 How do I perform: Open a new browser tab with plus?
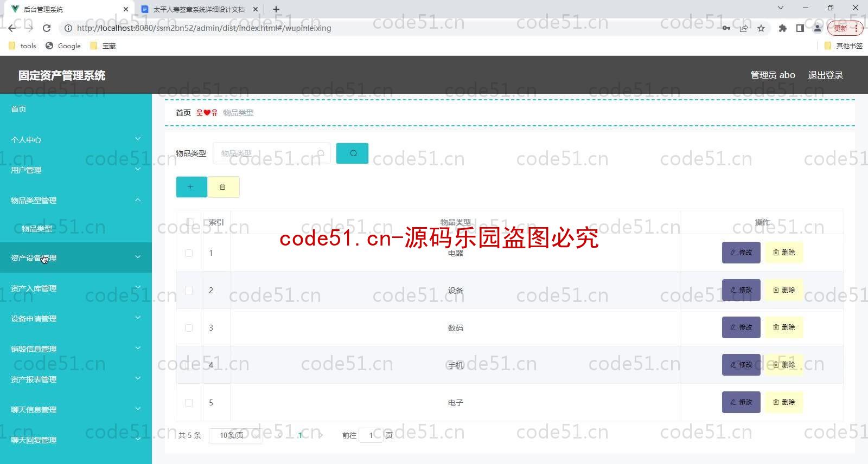click(x=276, y=9)
